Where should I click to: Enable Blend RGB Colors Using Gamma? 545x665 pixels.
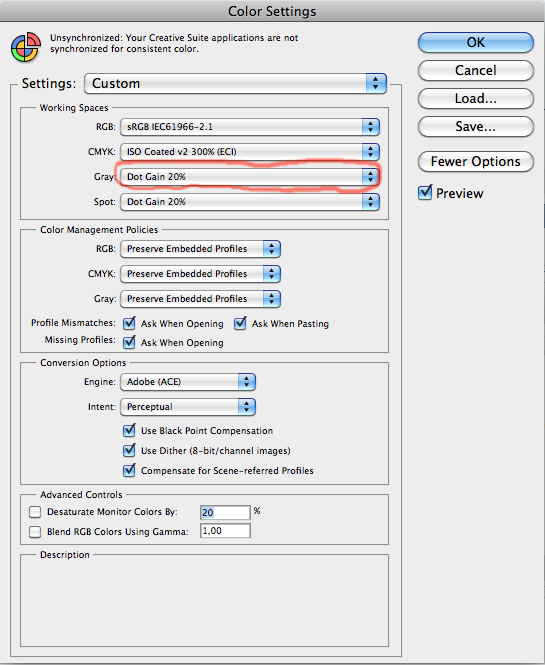pos(35,532)
